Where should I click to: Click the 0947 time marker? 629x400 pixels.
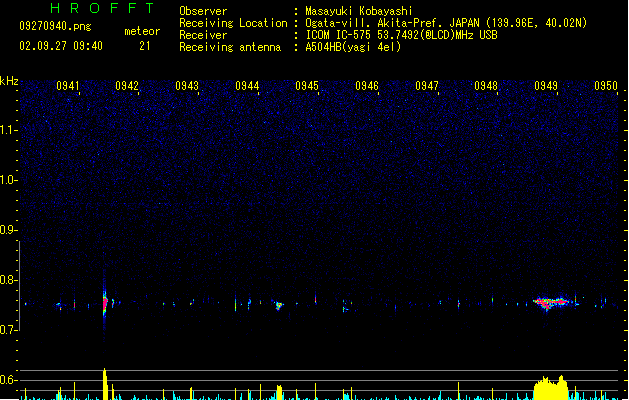[x=427, y=86]
